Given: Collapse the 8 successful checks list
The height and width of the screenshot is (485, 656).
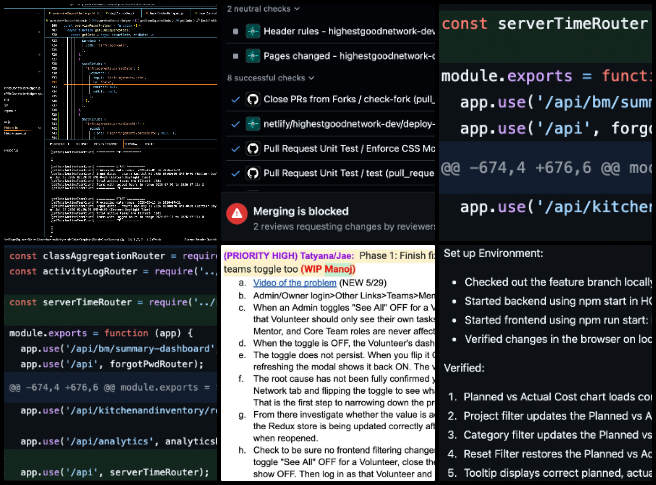Looking at the screenshot, I should coord(270,78).
